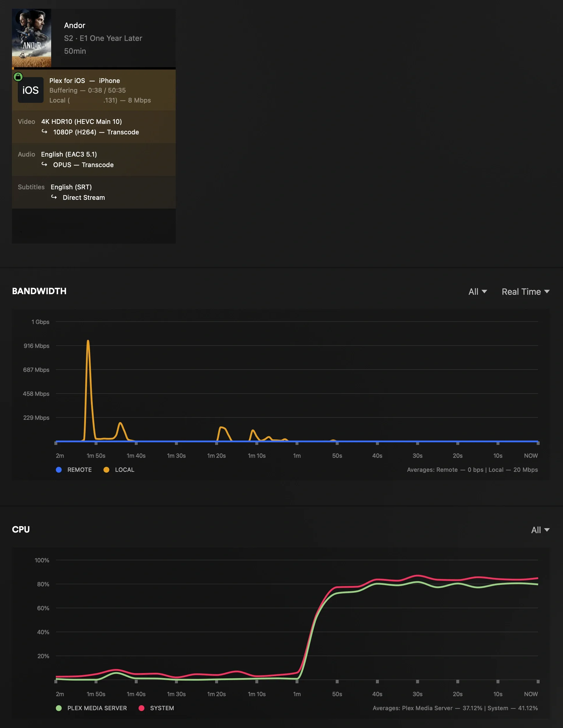This screenshot has width=563, height=728.
Task: Click the Andor poster thumbnail
Action: coord(32,38)
